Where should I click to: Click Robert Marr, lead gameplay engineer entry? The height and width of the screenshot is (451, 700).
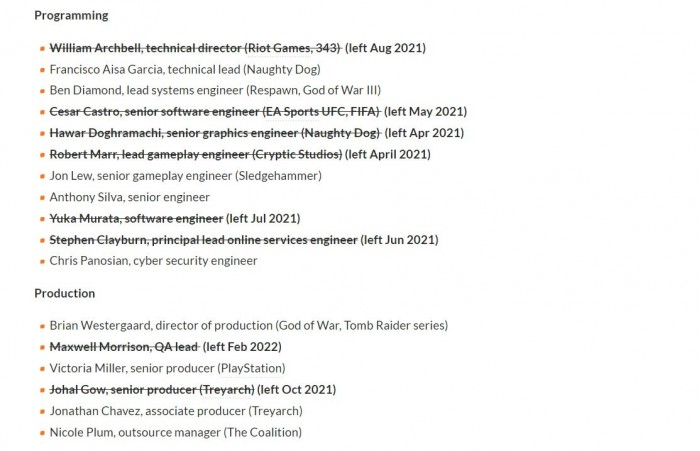click(x=195, y=154)
